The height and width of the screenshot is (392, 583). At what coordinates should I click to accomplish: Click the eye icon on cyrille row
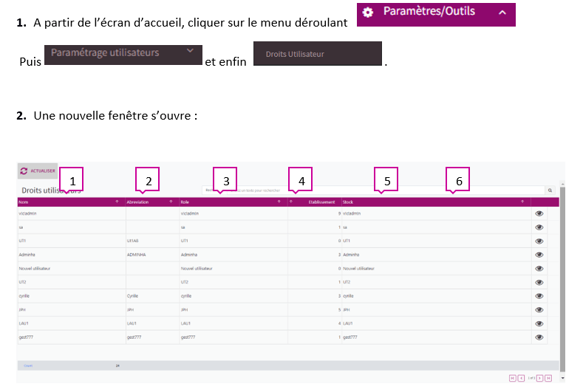[539, 296]
